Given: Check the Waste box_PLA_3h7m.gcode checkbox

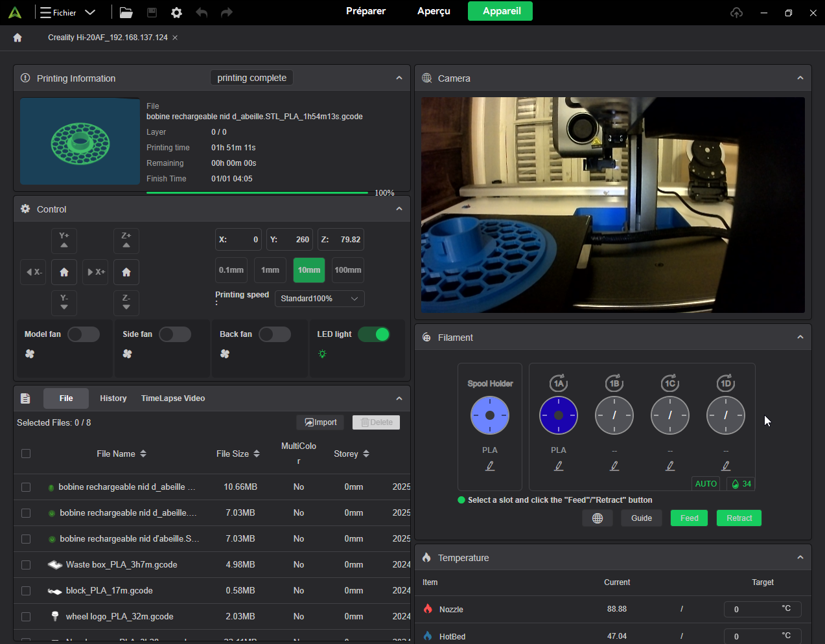Looking at the screenshot, I should point(26,565).
